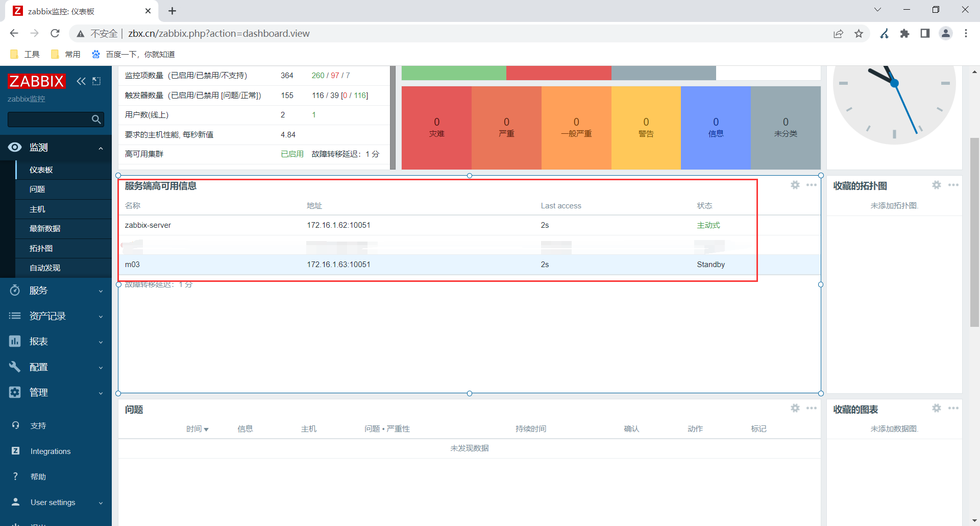
Task: Open three-dot menu of 收藏的拓扑图 widget
Action: point(953,185)
